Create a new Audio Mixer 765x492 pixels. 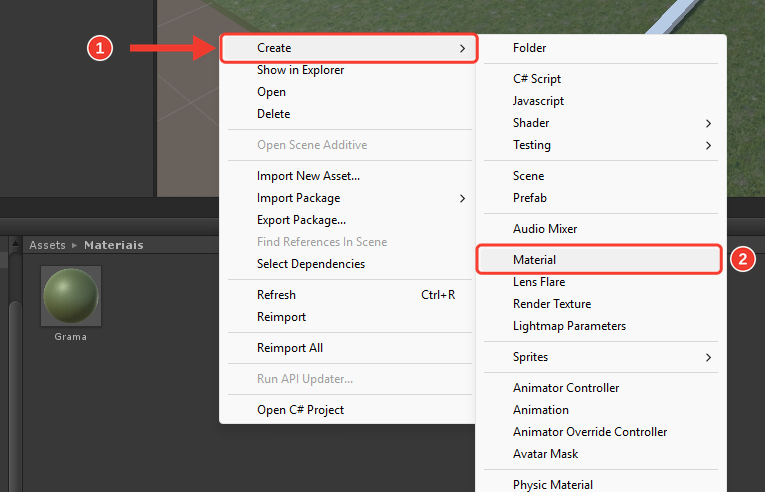click(x=601, y=228)
